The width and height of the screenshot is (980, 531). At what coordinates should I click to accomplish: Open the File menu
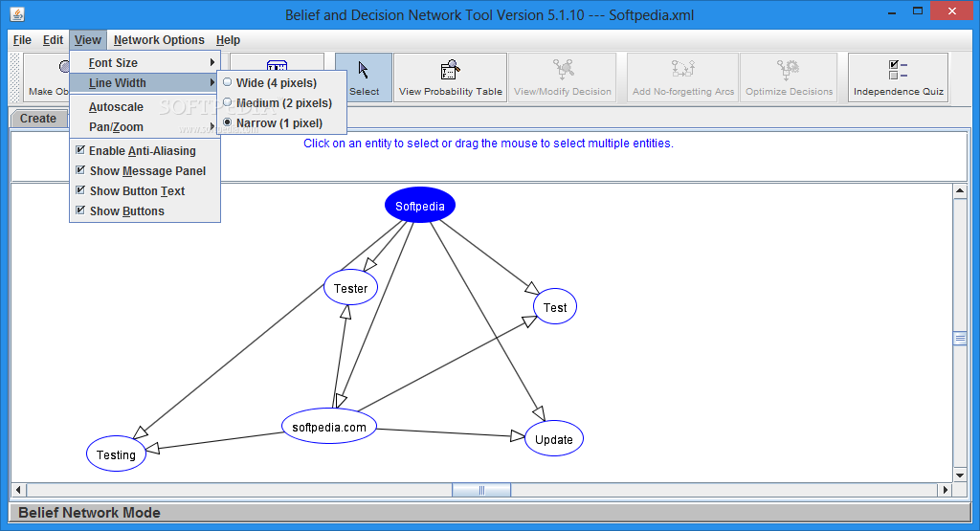[x=22, y=40]
